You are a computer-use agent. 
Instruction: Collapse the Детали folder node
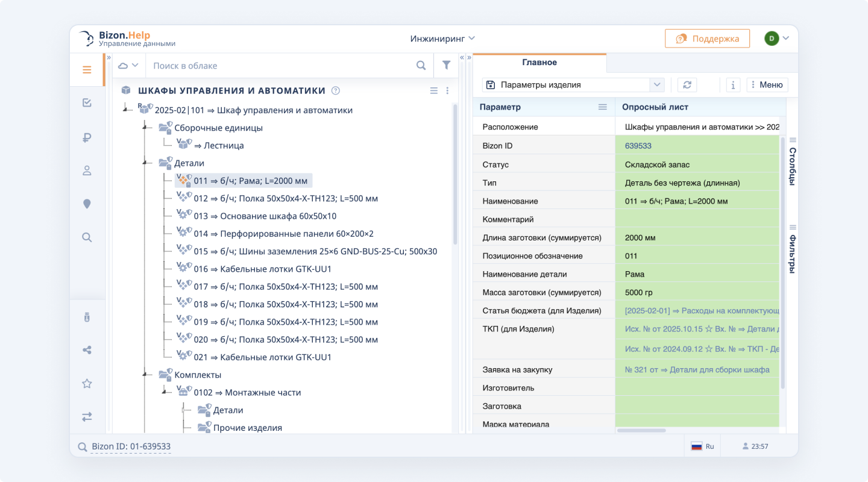pyautogui.click(x=145, y=163)
